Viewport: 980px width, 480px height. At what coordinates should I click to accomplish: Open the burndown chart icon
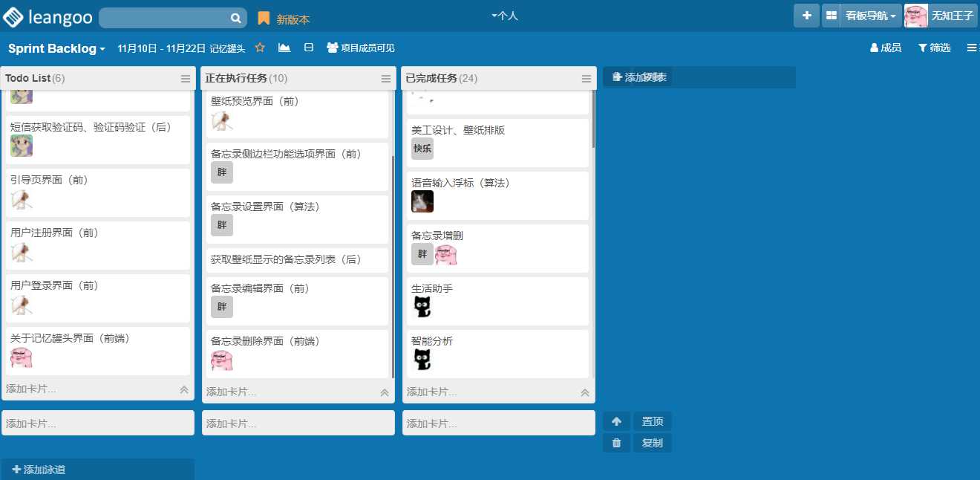(284, 48)
